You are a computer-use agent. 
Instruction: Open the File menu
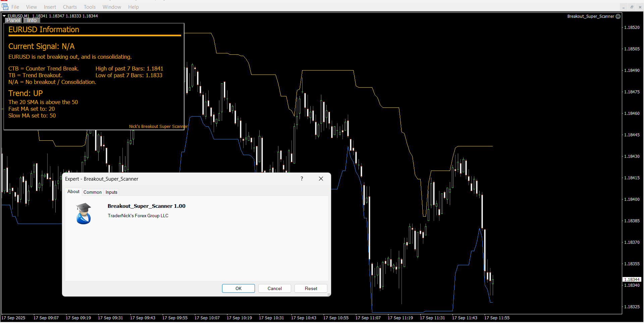pyautogui.click(x=15, y=7)
